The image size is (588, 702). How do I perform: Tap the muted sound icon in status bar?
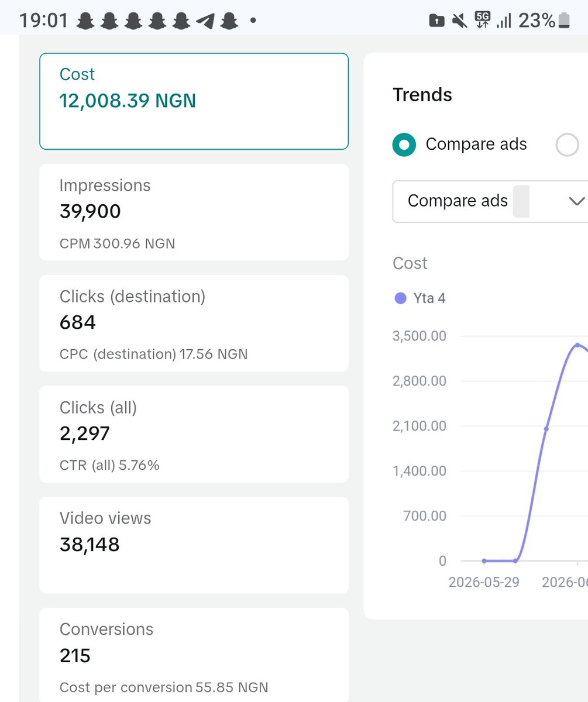coord(460,22)
